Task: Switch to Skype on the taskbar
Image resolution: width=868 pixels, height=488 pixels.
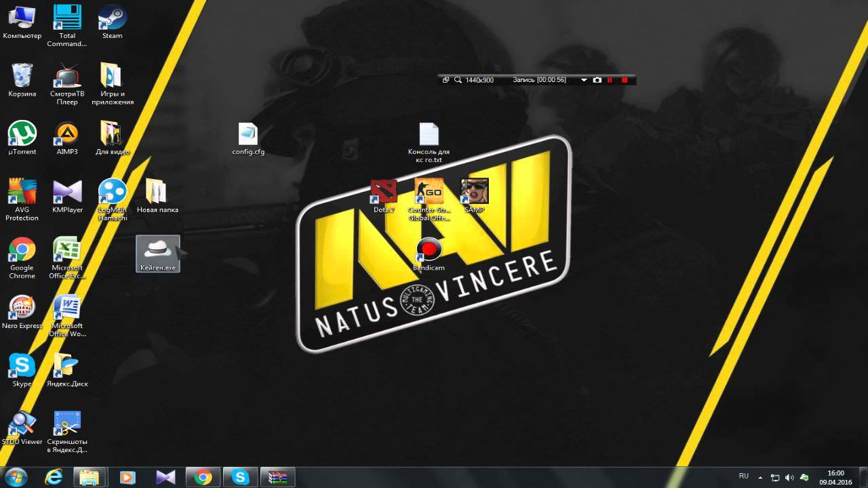Action: 240,477
